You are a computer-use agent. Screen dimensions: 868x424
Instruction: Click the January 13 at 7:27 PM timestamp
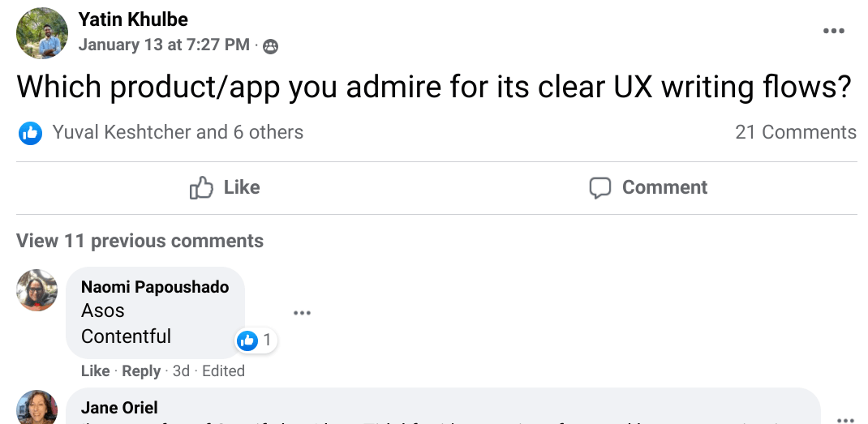click(x=164, y=45)
